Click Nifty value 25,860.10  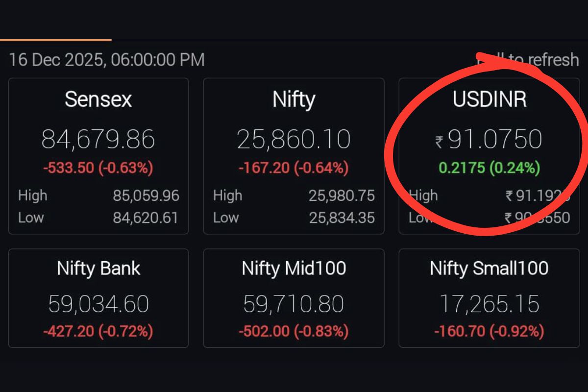click(294, 139)
